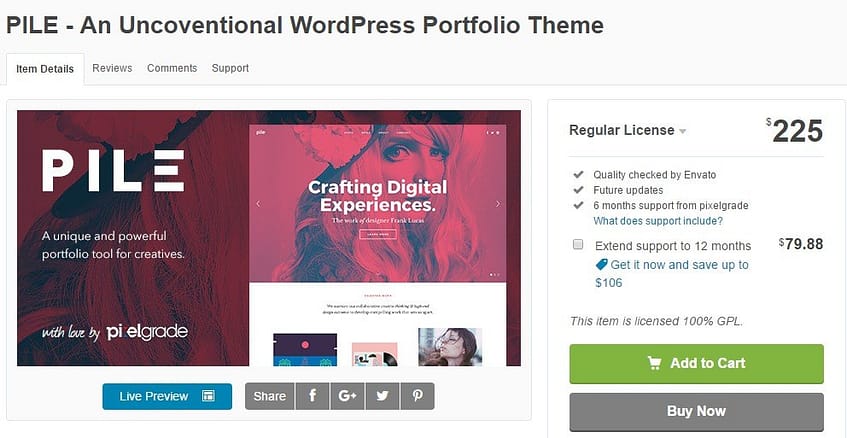Image resolution: width=847 pixels, height=438 pixels.
Task: Open the Reviews tab
Action: [112, 68]
